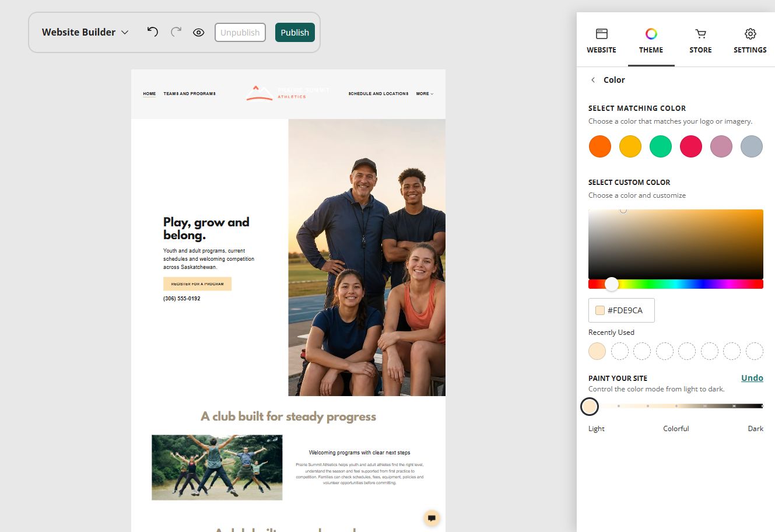The image size is (775, 532).
Task: Select the THEME tab
Action: click(651, 41)
